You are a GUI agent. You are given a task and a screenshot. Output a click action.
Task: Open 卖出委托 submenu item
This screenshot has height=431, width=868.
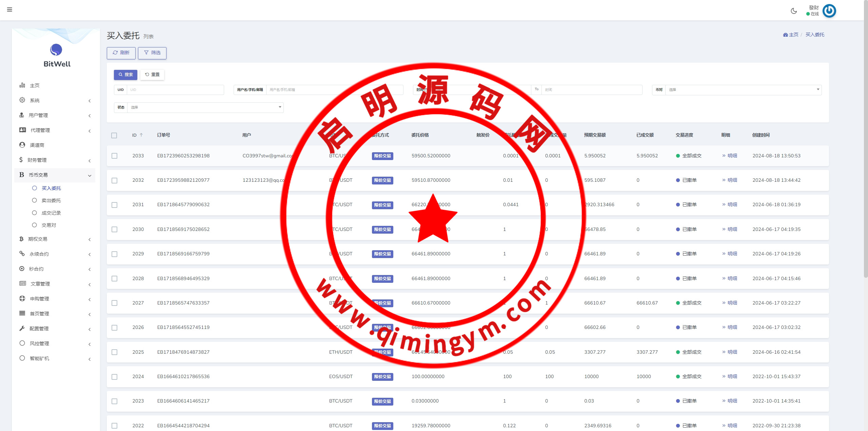pos(51,200)
